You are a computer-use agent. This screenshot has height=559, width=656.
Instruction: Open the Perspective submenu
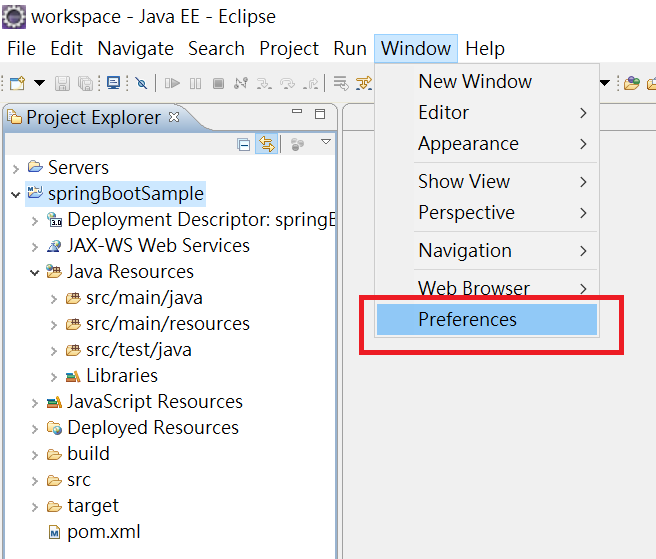tap(487, 213)
